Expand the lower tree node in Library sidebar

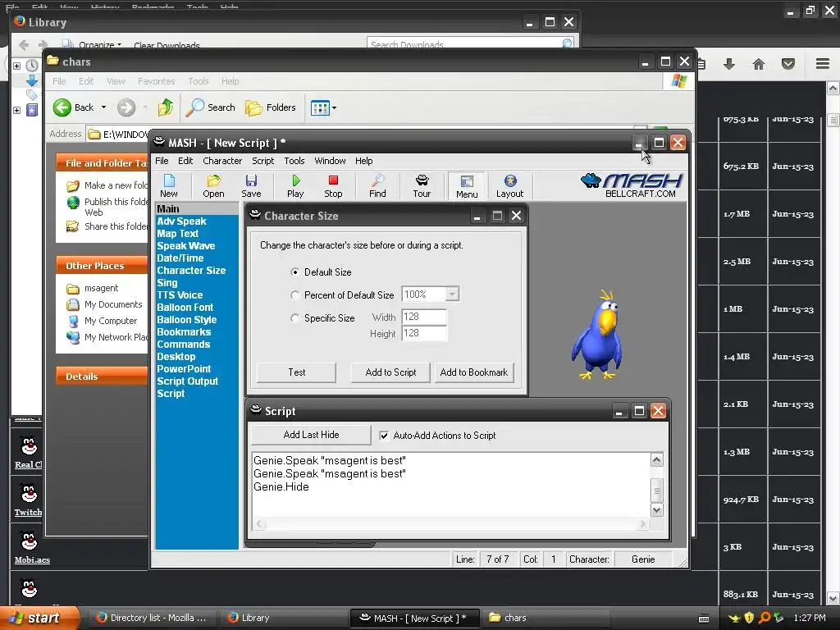16,110
